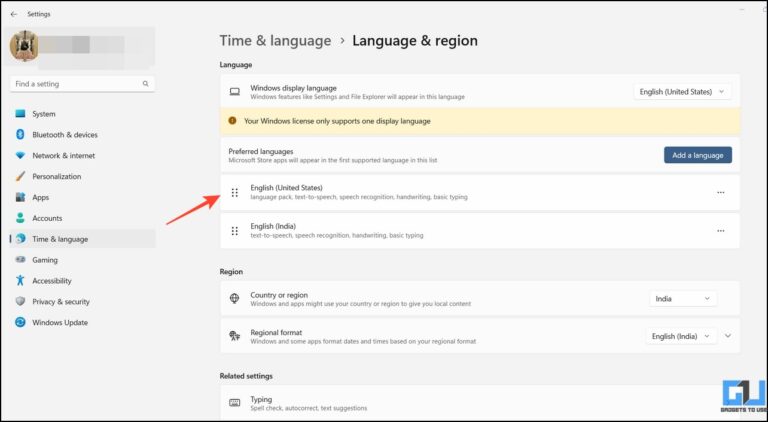Open more options for English (United States)

click(x=720, y=192)
